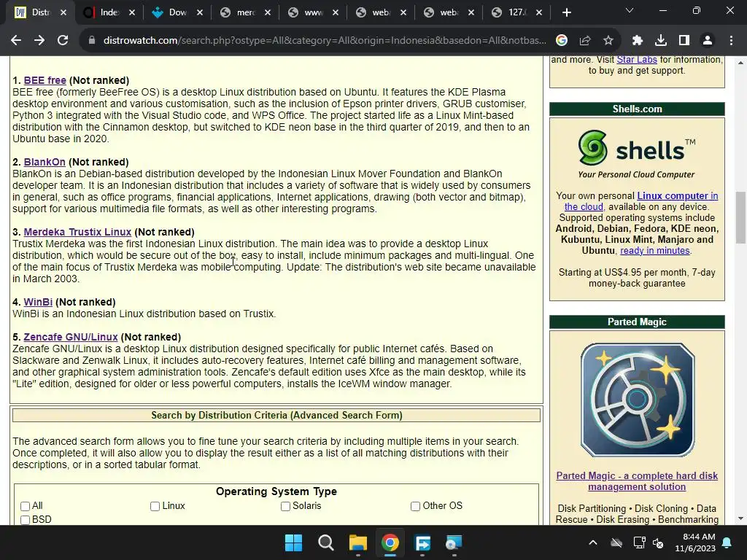This screenshot has width=747, height=560.
Task: Open File Explorer from the taskbar
Action: coord(357,542)
